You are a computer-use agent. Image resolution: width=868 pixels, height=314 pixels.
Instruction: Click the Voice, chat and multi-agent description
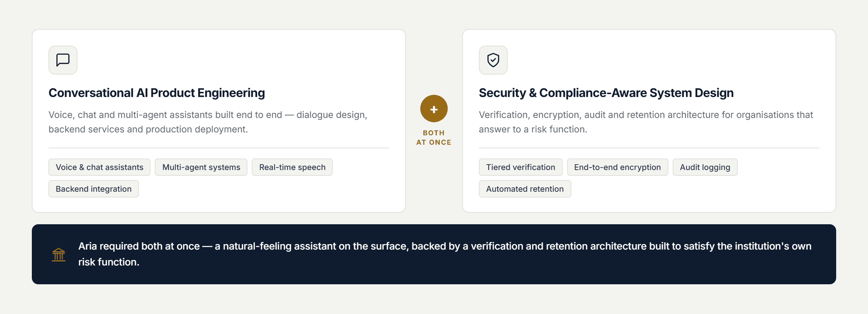pos(208,122)
